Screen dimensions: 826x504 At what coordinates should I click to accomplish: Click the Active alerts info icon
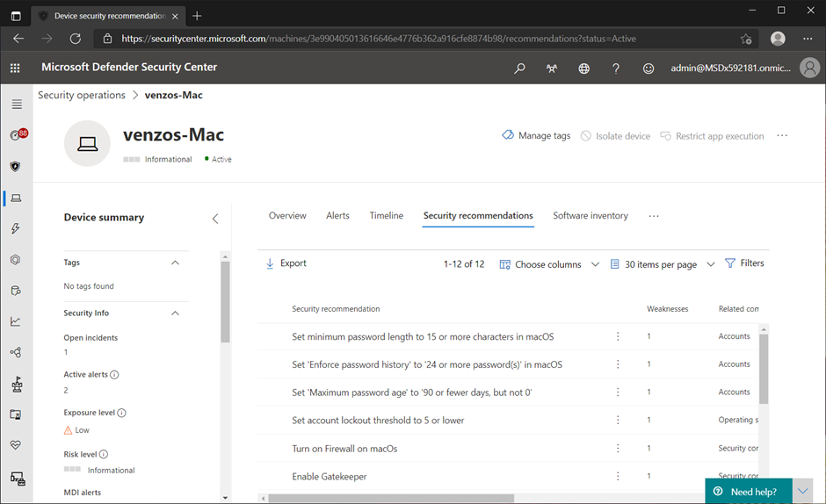[x=114, y=375]
